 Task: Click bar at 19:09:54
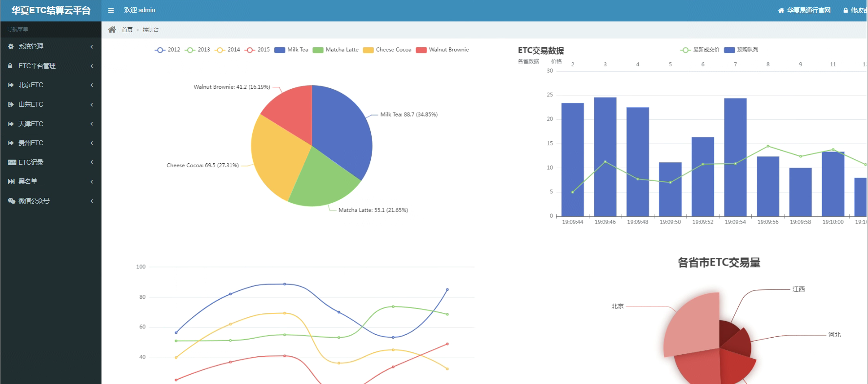[x=735, y=157]
